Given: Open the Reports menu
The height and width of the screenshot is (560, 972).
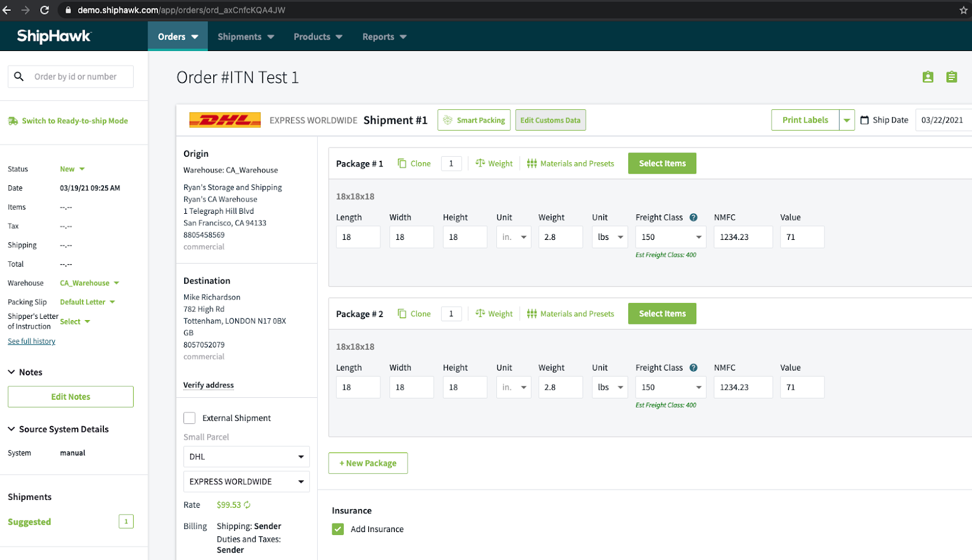Looking at the screenshot, I should pyautogui.click(x=383, y=36).
